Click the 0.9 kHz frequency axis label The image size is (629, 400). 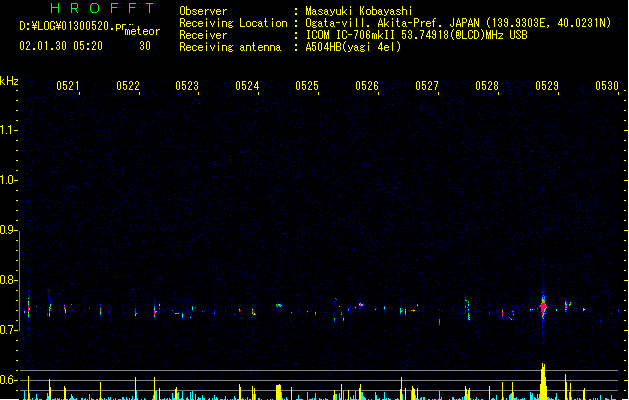click(x=8, y=230)
